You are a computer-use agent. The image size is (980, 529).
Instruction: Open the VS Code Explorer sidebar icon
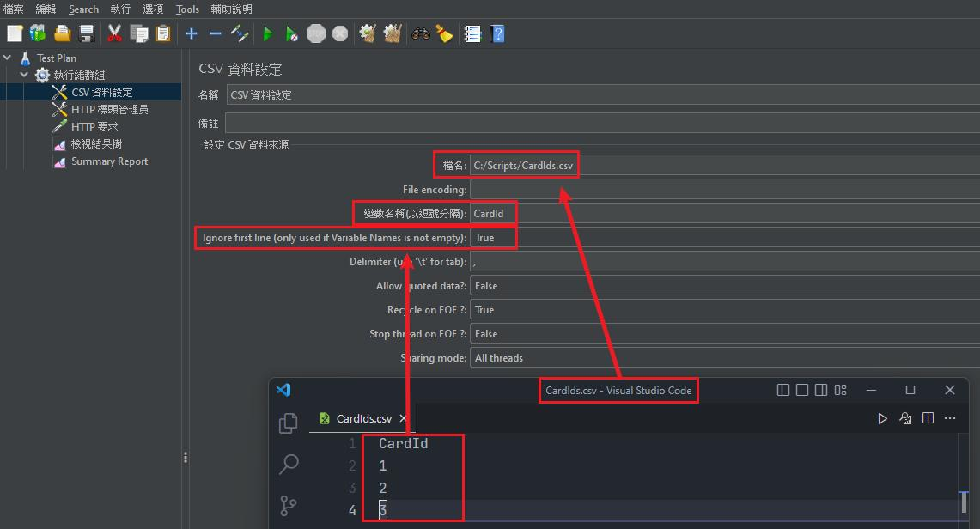(288, 423)
